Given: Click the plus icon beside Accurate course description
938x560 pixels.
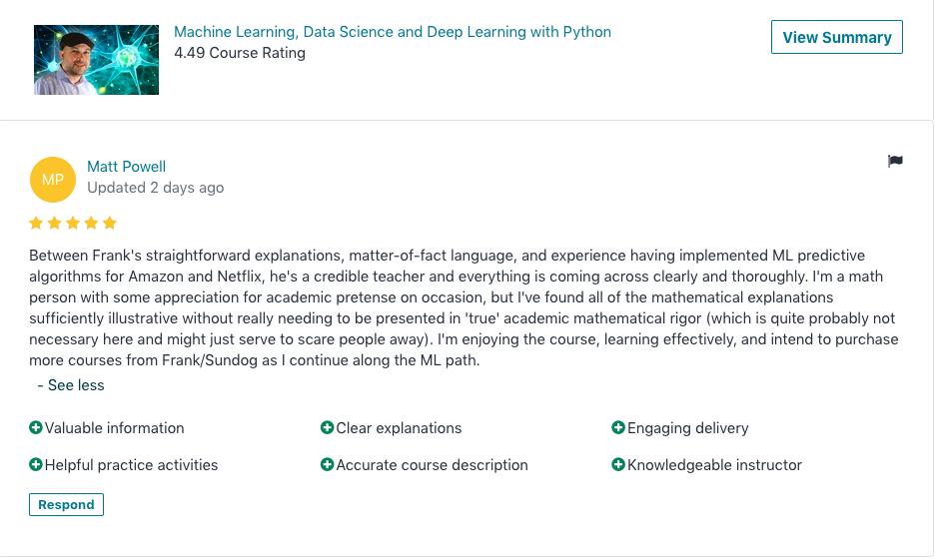Looking at the screenshot, I should 327,465.
